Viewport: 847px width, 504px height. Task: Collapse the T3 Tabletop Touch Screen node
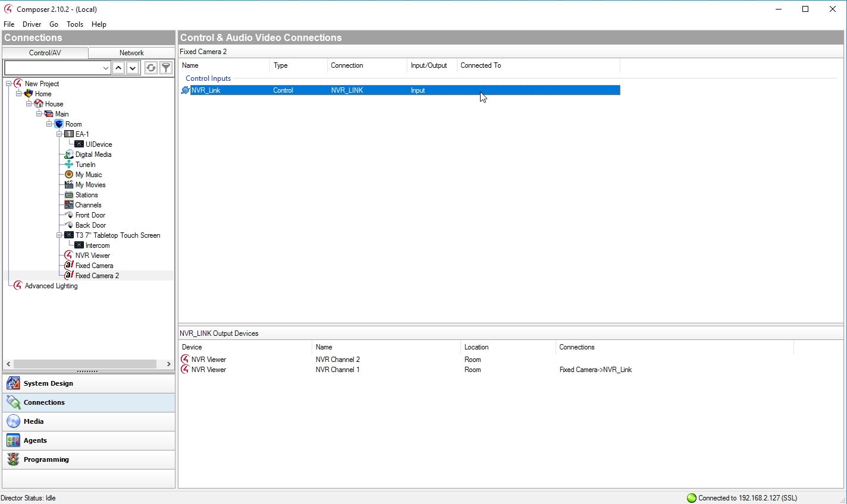coord(59,235)
